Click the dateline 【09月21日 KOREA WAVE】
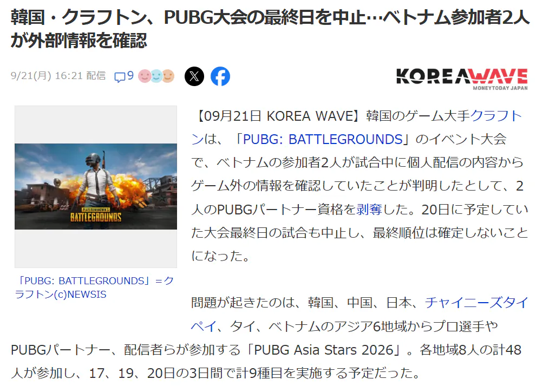Image resolution: width=536 pixels, height=392 pixels. [x=278, y=116]
